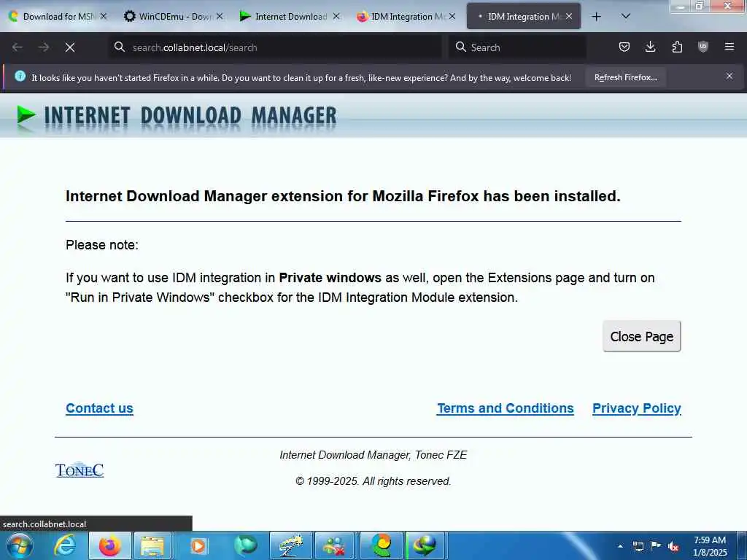Click the green globe taskbar icon
The width and height of the screenshot is (747, 560).
coord(245,545)
